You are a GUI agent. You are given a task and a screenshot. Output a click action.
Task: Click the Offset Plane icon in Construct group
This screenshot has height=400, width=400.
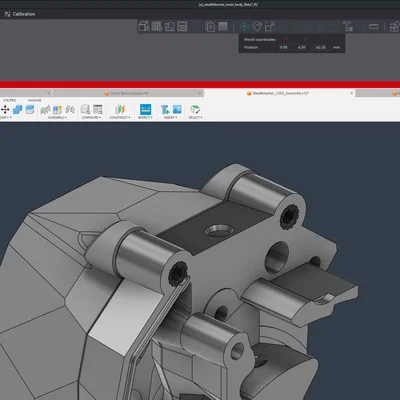[x=120, y=109]
